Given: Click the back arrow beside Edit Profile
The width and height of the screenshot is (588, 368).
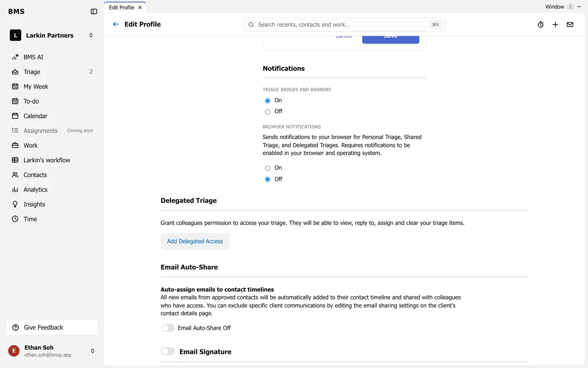Looking at the screenshot, I should (116, 25).
